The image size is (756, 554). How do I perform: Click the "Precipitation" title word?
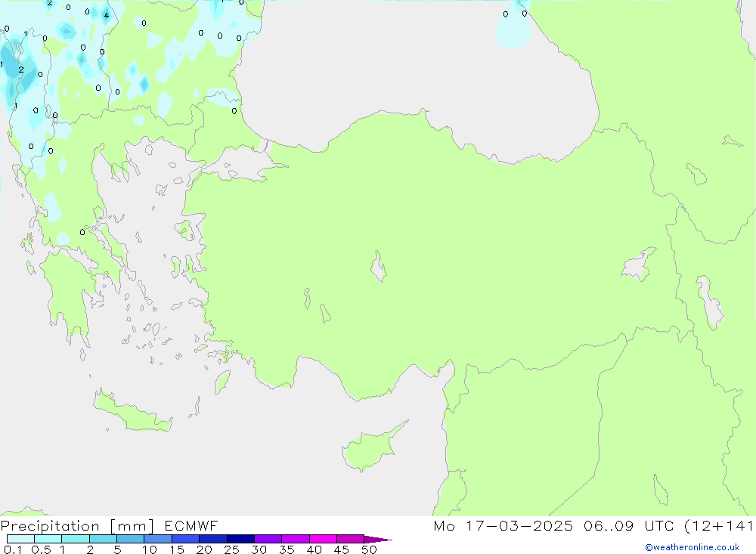click(x=50, y=526)
